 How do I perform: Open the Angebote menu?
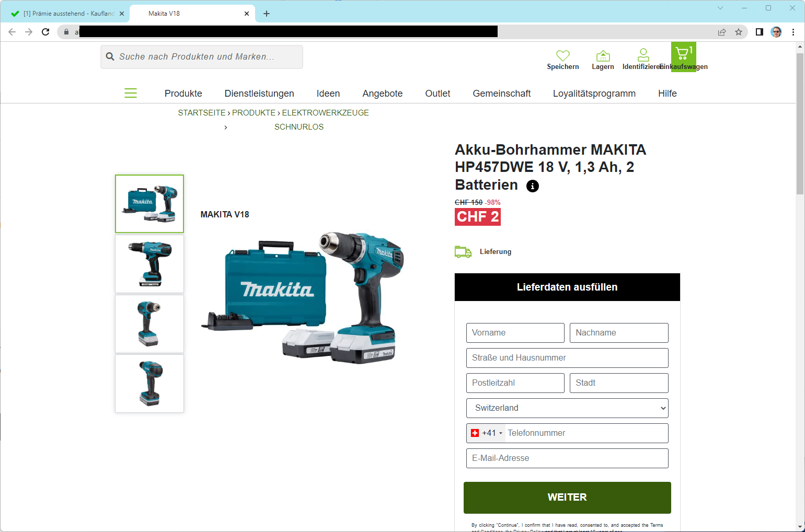tap(383, 94)
